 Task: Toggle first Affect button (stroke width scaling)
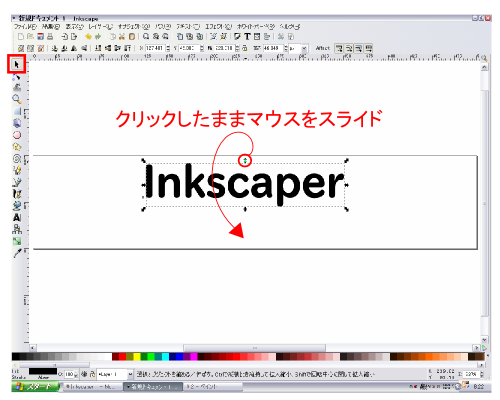pos(339,49)
